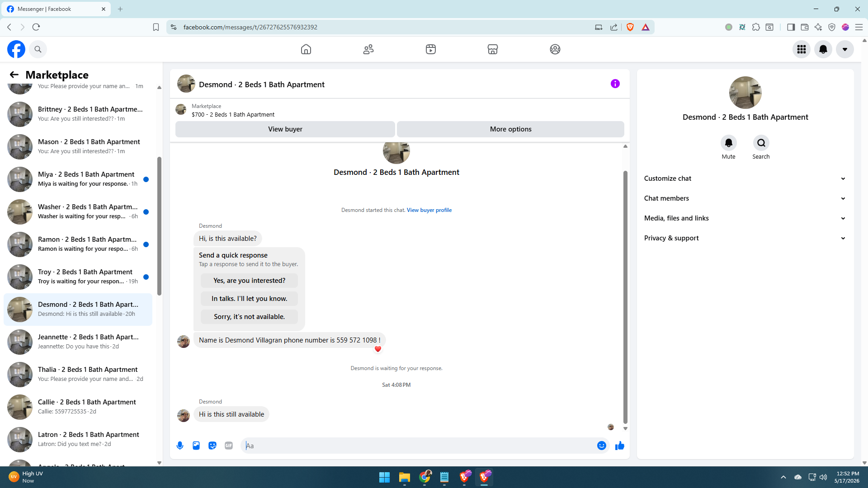868x488 pixels.
Task: Open conversation information purple icon
Action: click(615, 84)
